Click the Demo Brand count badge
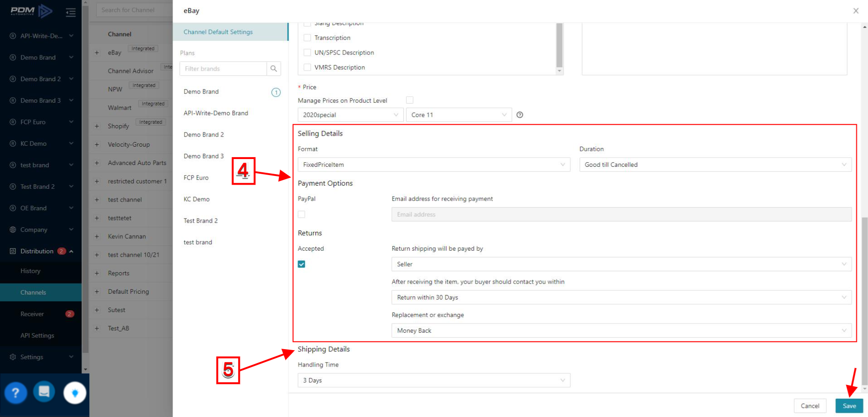The image size is (868, 417). click(276, 93)
